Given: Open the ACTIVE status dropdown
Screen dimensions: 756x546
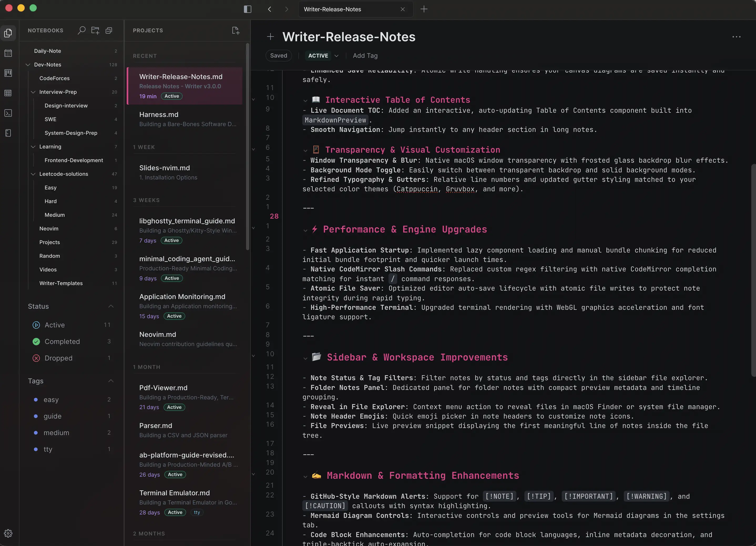Looking at the screenshot, I should [323, 56].
